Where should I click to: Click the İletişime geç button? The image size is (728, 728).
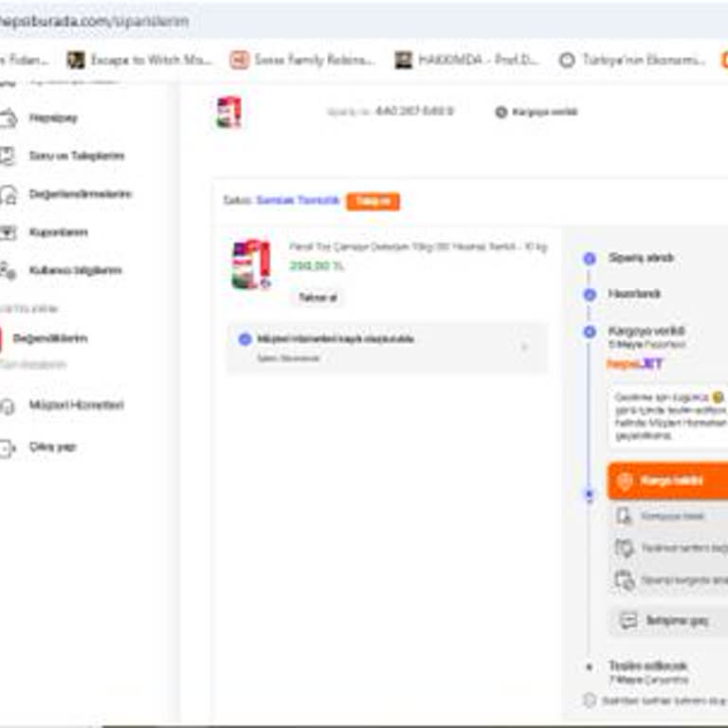point(668,621)
